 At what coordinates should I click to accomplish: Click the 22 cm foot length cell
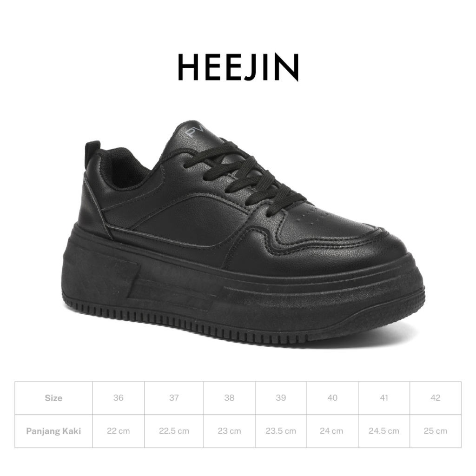point(119,431)
